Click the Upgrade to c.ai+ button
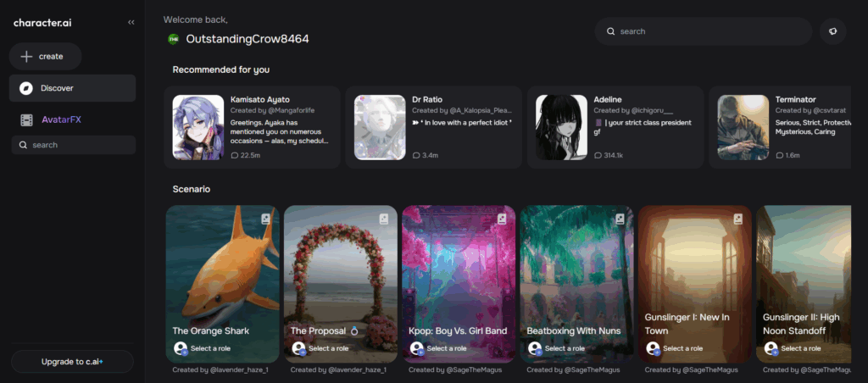 tap(72, 362)
